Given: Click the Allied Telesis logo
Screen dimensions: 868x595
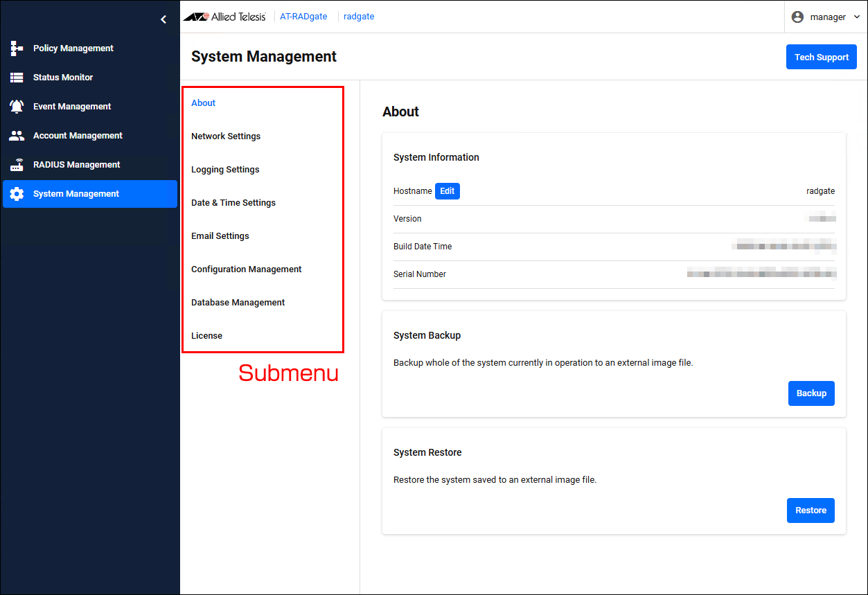Looking at the screenshot, I should point(224,17).
